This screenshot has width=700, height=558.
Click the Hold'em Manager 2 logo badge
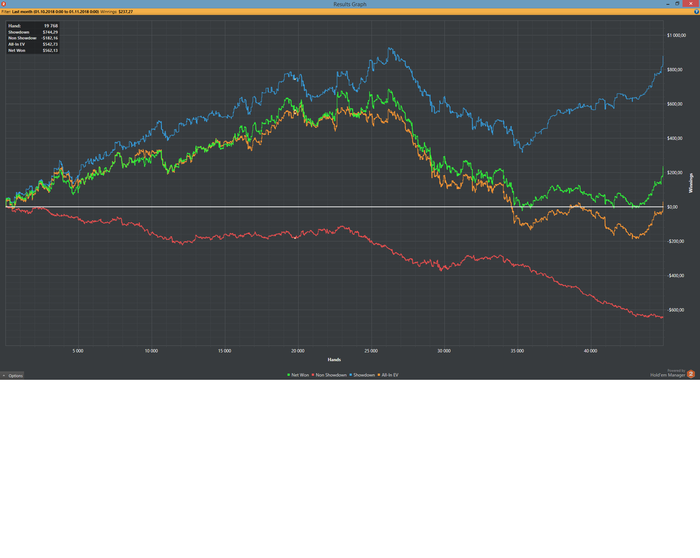pyautogui.click(x=691, y=374)
